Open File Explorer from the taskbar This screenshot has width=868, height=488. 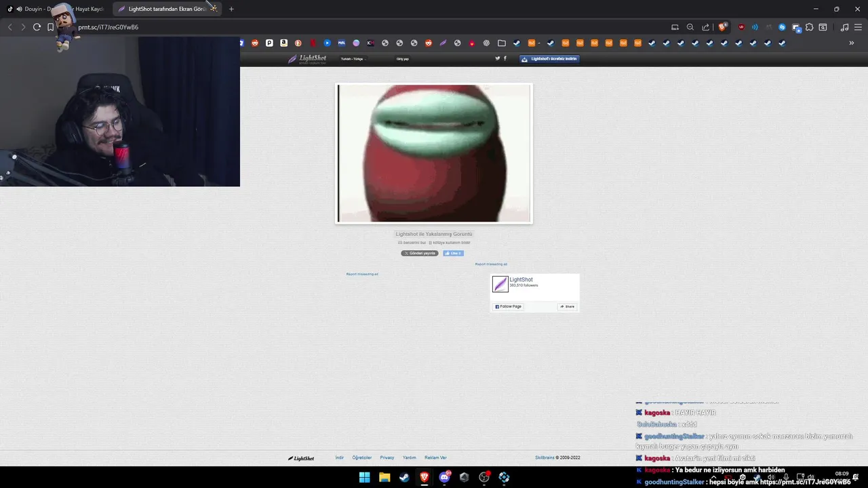tap(384, 477)
